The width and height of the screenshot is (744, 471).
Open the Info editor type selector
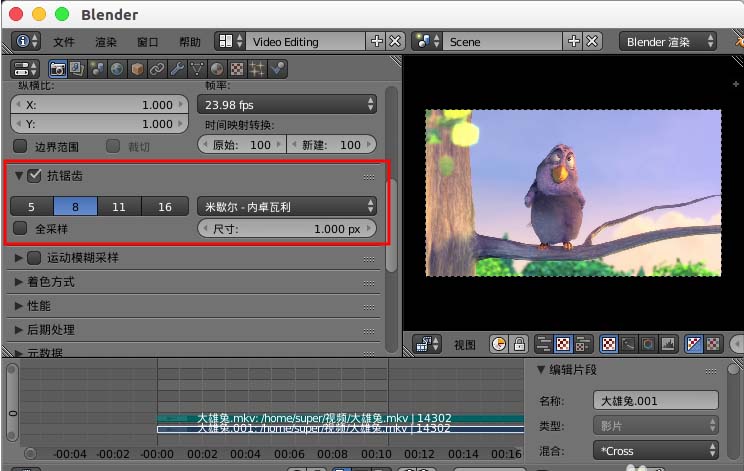click(x=26, y=42)
